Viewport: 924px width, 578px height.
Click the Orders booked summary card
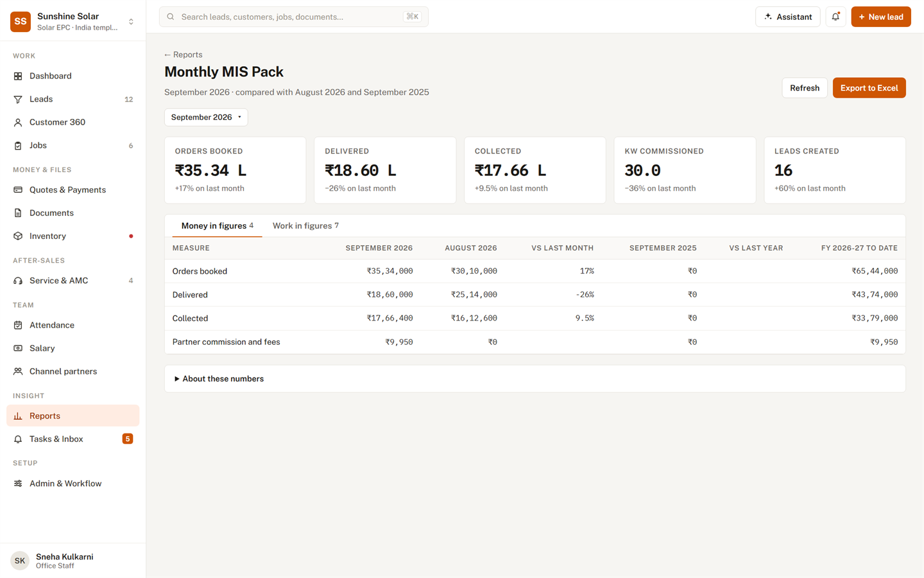pyautogui.click(x=235, y=170)
